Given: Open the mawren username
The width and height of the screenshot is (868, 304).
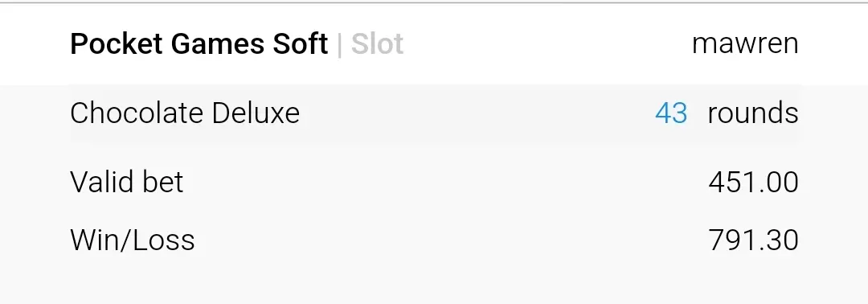Looking at the screenshot, I should point(745,44).
